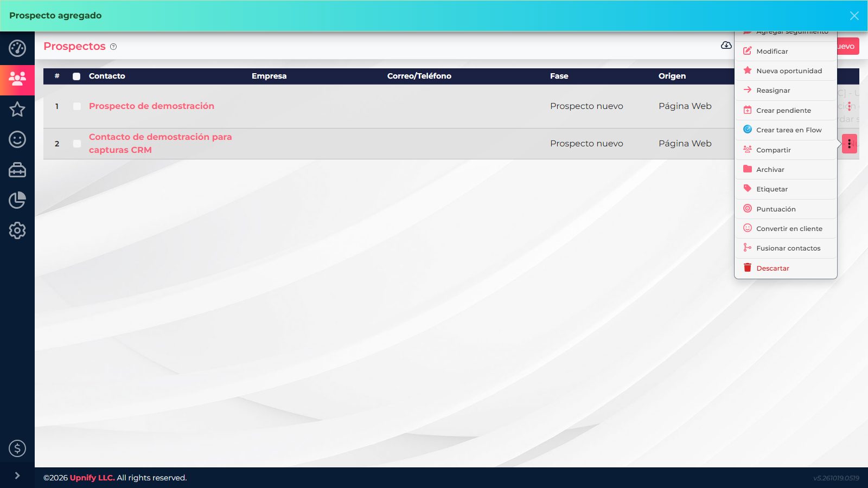Select Puntuación in the context menu
Screen dimensions: 868x488
pyautogui.click(x=786, y=209)
